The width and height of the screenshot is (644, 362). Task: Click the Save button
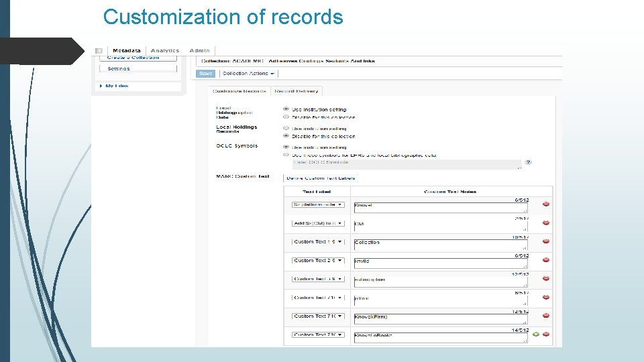click(205, 74)
